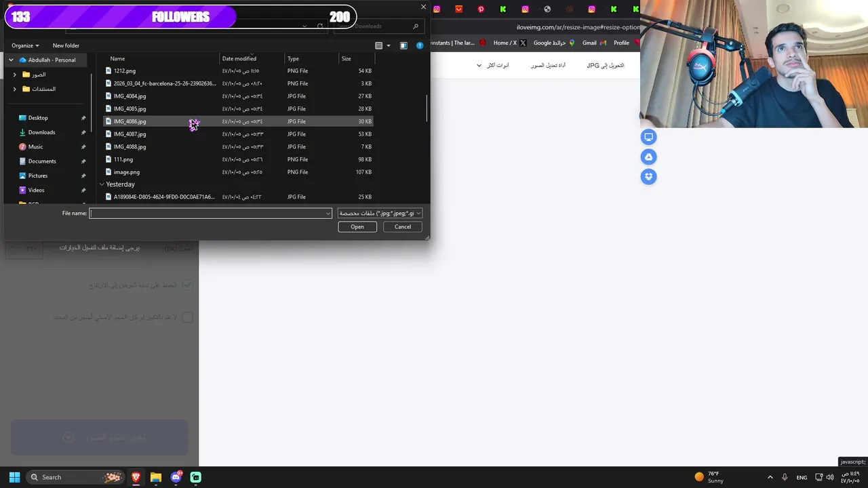Image resolution: width=868 pixels, height=488 pixels.
Task: Switch to the globe-icon browser tab
Action: [x=547, y=9]
